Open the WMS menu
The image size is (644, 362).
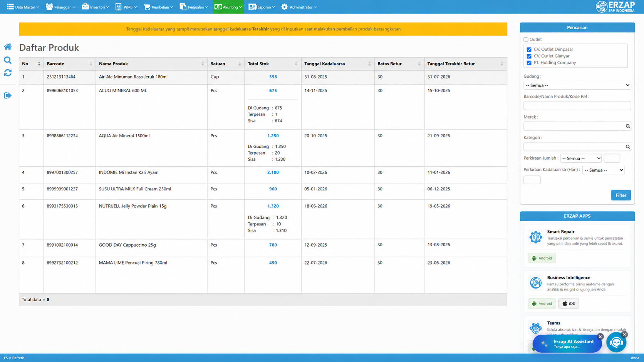pos(126,7)
